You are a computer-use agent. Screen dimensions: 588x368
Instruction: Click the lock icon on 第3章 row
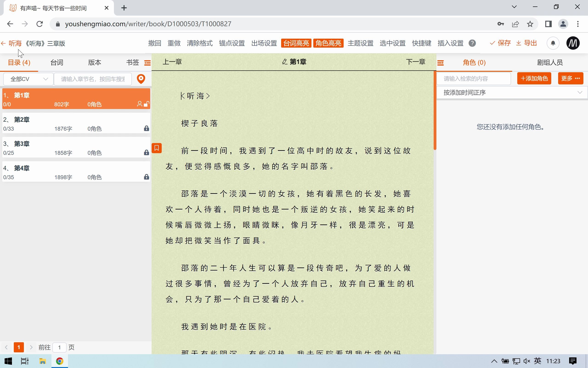(x=146, y=152)
